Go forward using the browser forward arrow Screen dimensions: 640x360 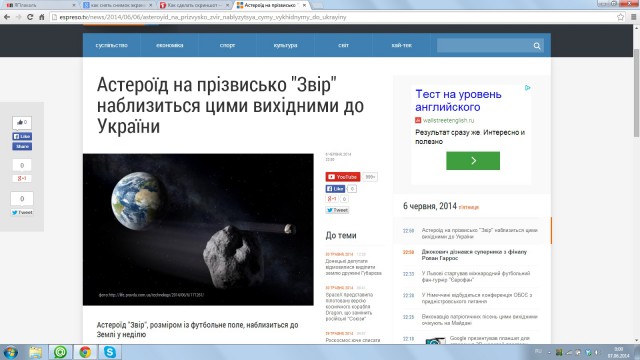pos(18,17)
